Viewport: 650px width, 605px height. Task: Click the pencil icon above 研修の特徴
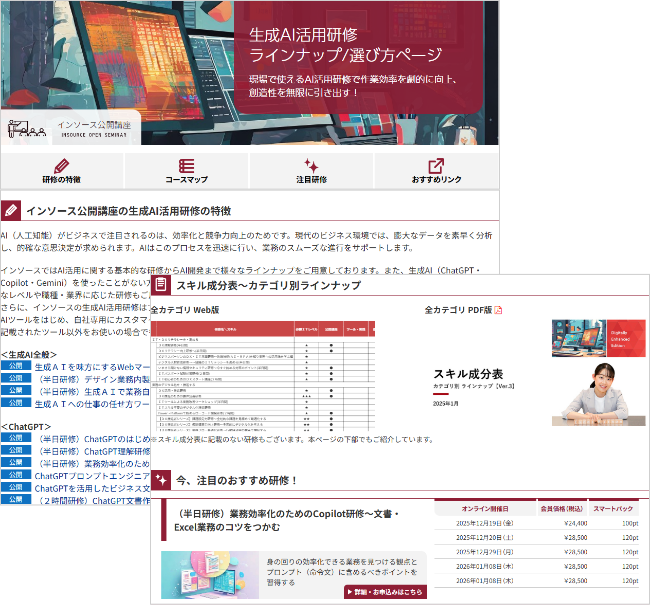pyautogui.click(x=62, y=166)
